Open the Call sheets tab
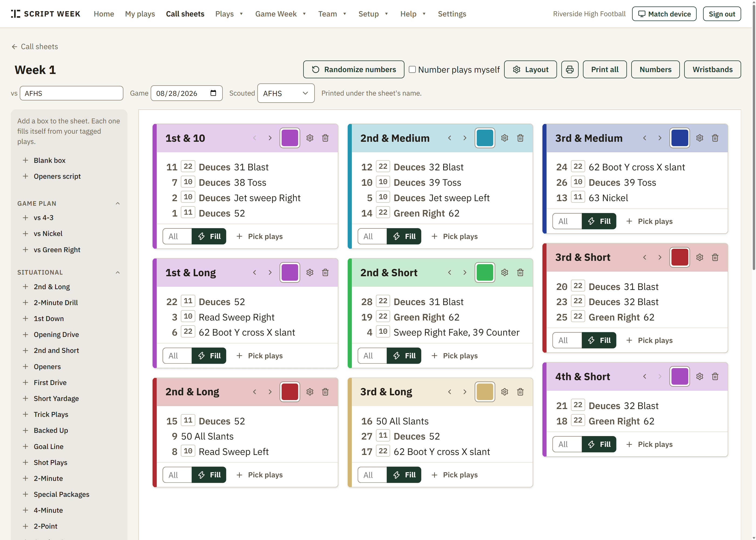Screen dimensions: 756x540 (x=185, y=14)
